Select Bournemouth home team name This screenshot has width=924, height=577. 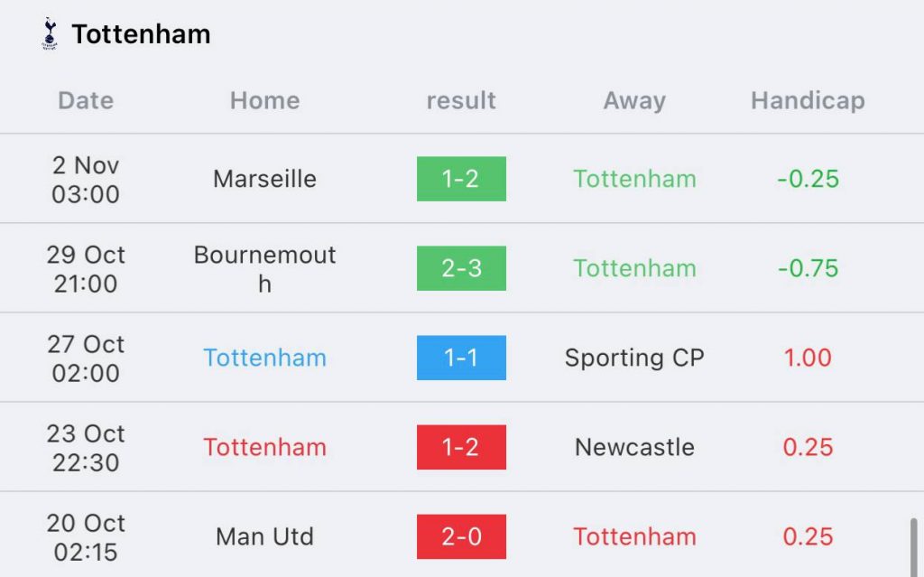click(x=264, y=269)
